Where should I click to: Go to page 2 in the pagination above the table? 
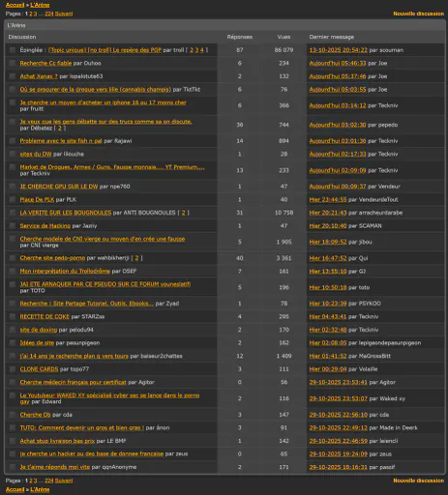(31, 14)
